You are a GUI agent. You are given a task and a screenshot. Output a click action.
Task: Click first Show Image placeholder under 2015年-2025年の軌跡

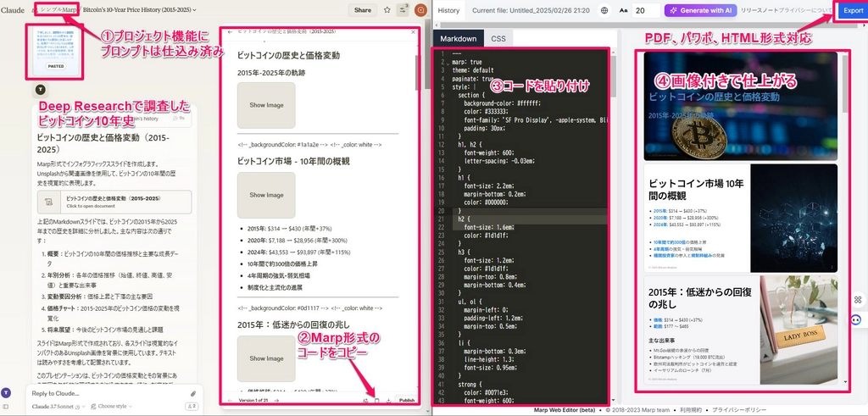[266, 105]
